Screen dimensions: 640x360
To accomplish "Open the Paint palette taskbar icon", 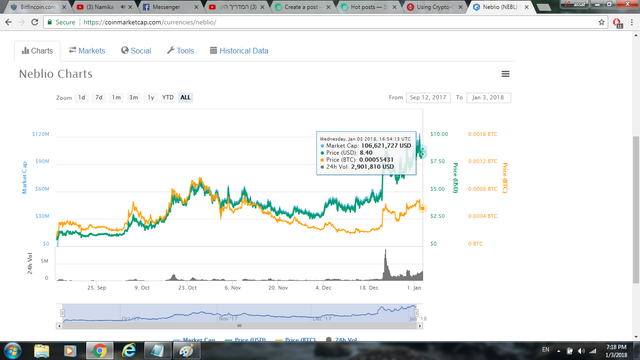I will (x=186, y=351).
